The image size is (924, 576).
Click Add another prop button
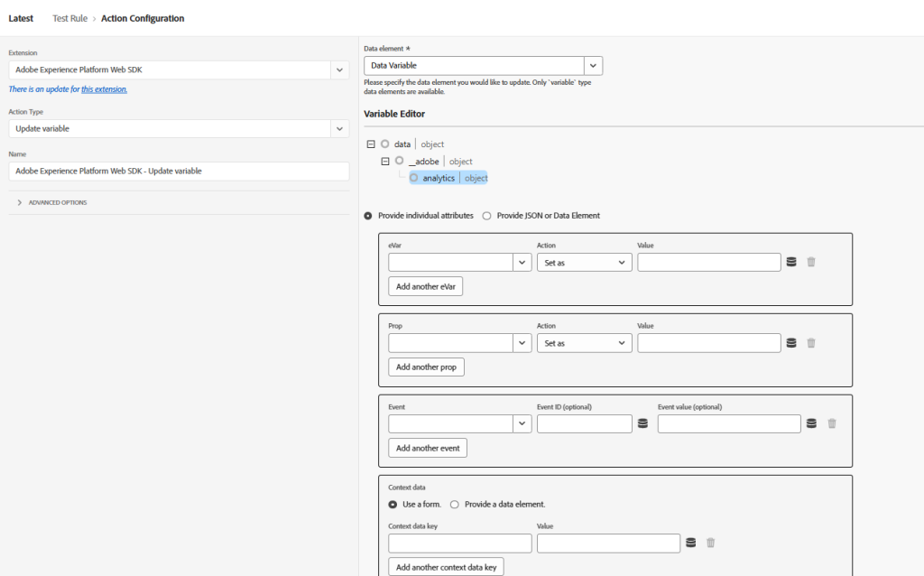coord(426,367)
